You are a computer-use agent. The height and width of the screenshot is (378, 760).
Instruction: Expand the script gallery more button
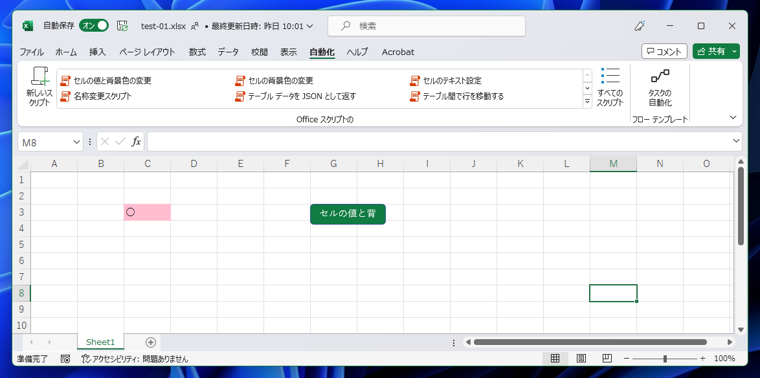[587, 101]
